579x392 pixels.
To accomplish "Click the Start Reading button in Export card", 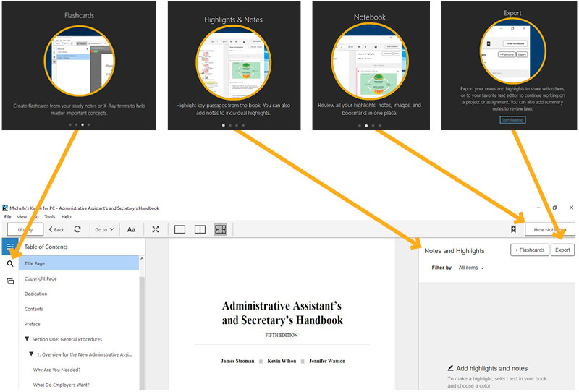I will tap(512, 119).
